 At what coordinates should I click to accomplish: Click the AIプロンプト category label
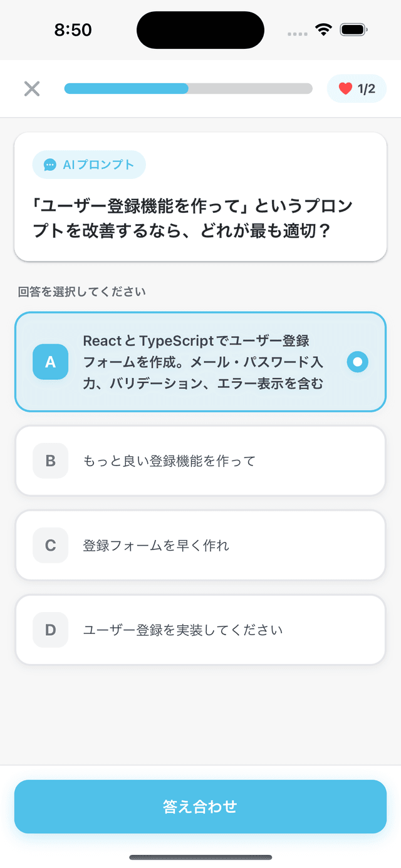tap(88, 164)
